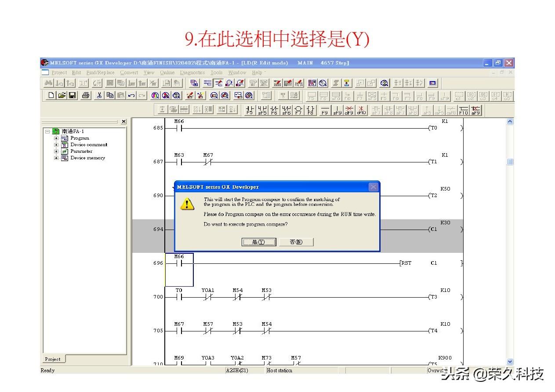This screenshot has width=555, height=392.
Task: Click the aF9 delete line icon
Action: click(475, 110)
